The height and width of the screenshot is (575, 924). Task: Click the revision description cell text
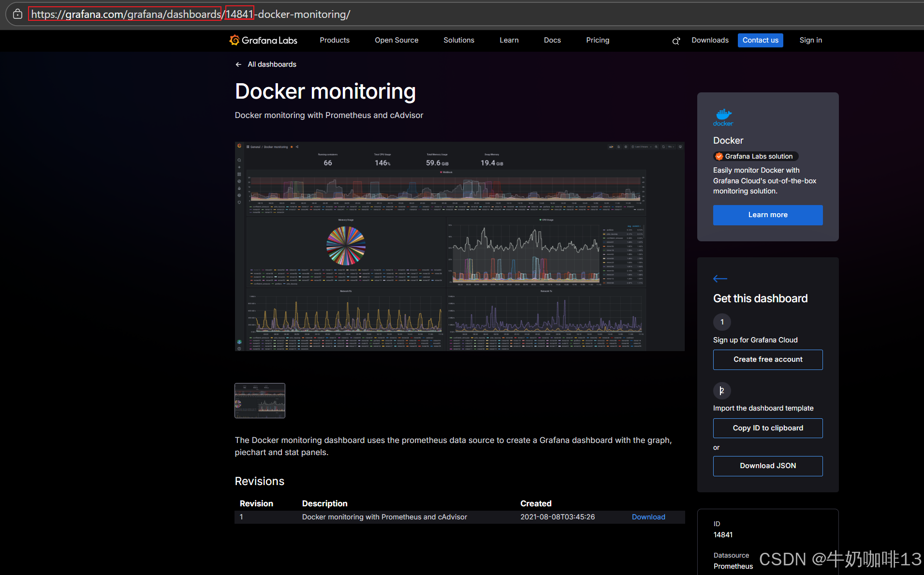384,517
